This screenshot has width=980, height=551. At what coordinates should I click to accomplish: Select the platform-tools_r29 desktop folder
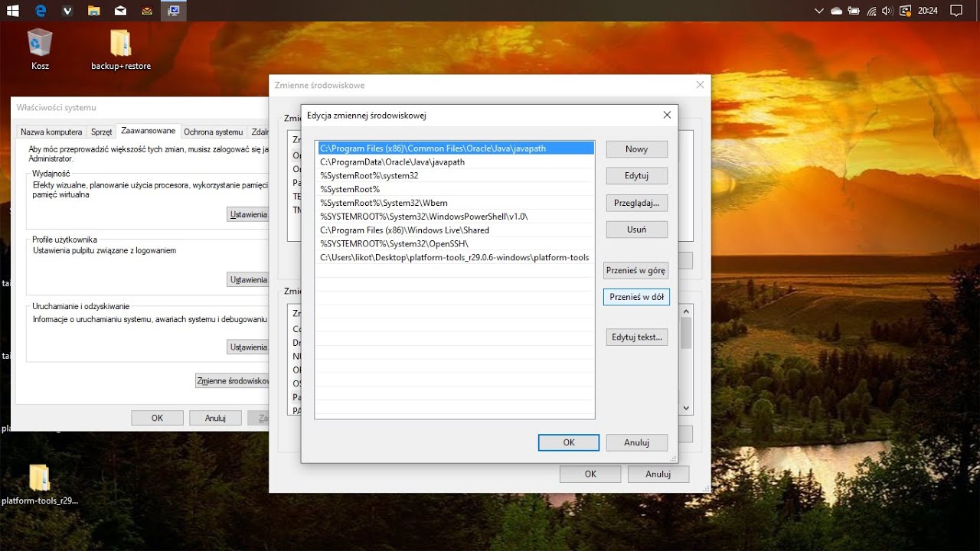click(40, 484)
